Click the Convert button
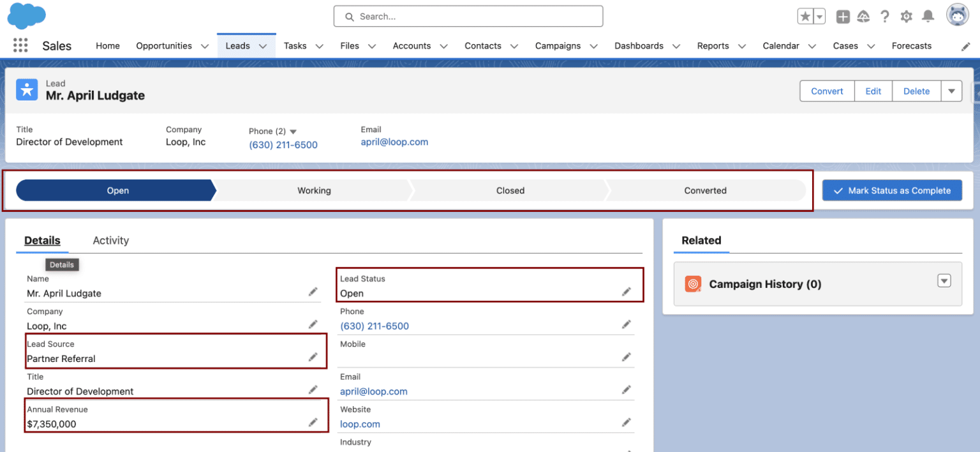 coord(826,91)
